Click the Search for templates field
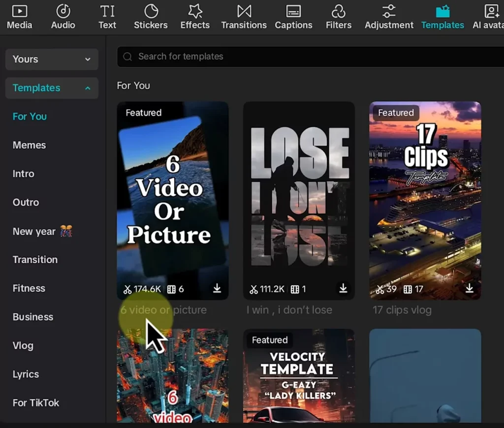504x428 pixels. 295,57
